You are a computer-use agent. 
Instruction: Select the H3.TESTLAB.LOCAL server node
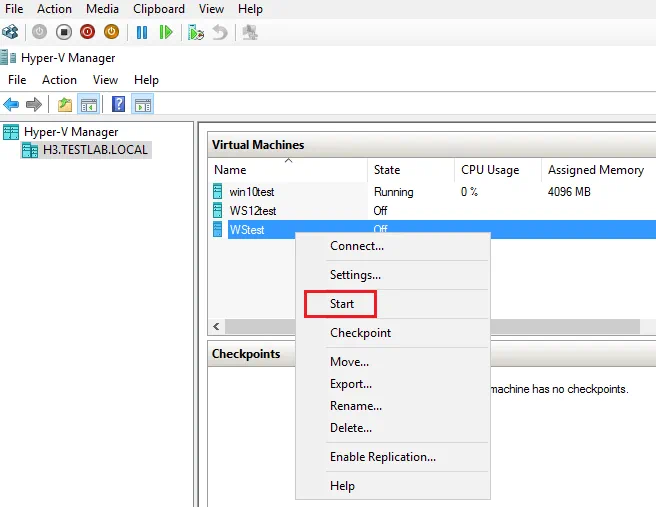(x=95, y=150)
